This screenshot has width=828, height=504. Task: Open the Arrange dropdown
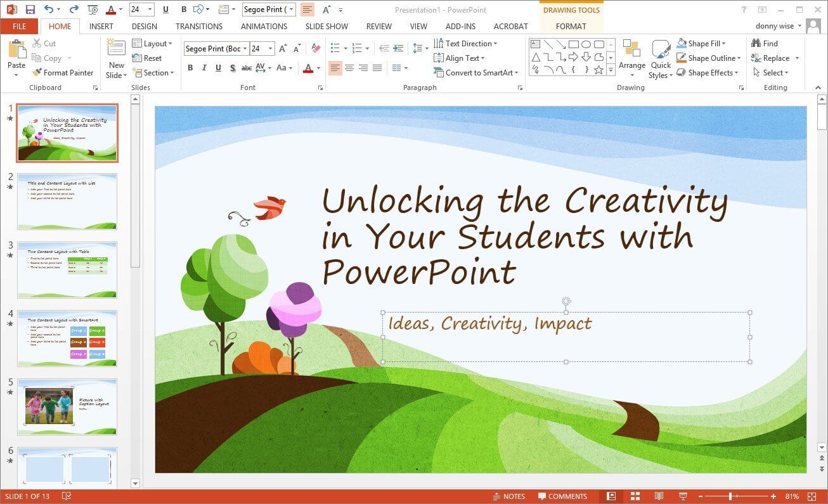tap(632, 59)
